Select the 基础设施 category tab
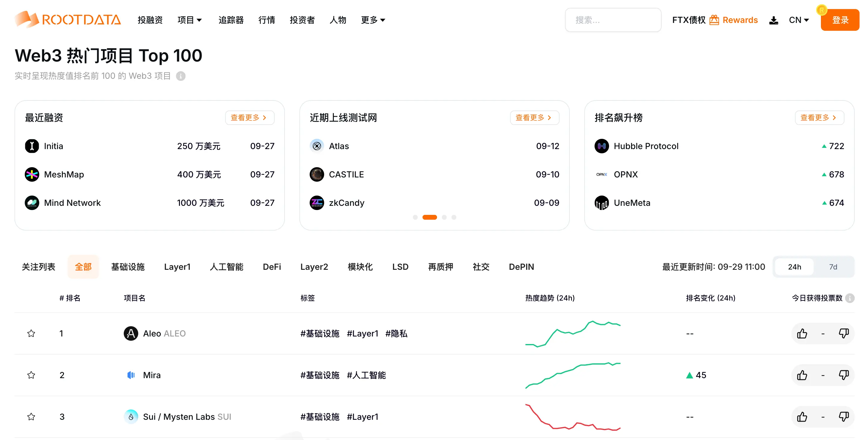 click(x=128, y=267)
